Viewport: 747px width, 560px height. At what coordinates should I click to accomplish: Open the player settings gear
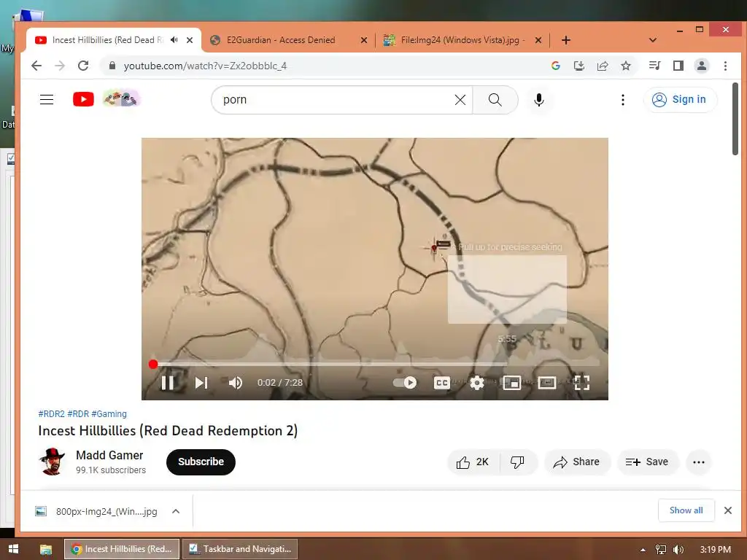click(x=477, y=382)
